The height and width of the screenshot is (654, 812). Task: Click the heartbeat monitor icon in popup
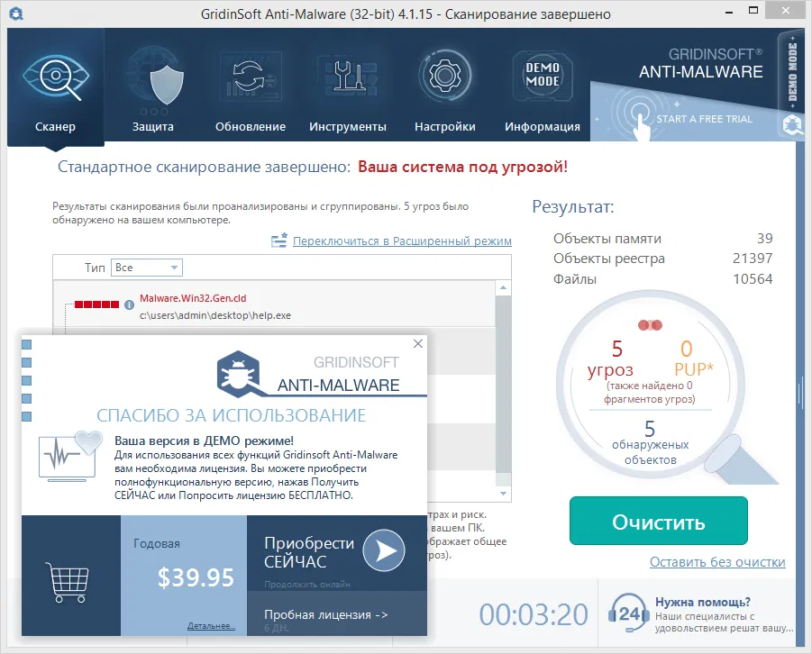pyautogui.click(x=70, y=456)
